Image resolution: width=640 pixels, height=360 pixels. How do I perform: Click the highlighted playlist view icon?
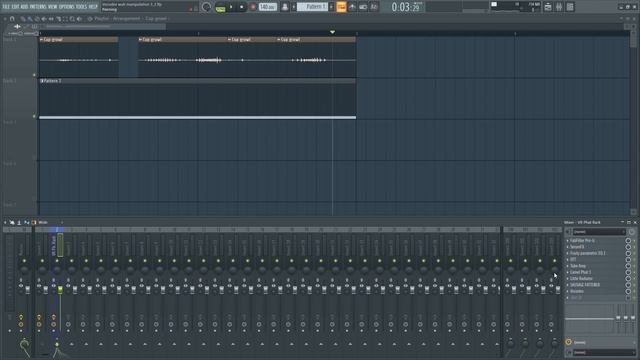point(341,7)
